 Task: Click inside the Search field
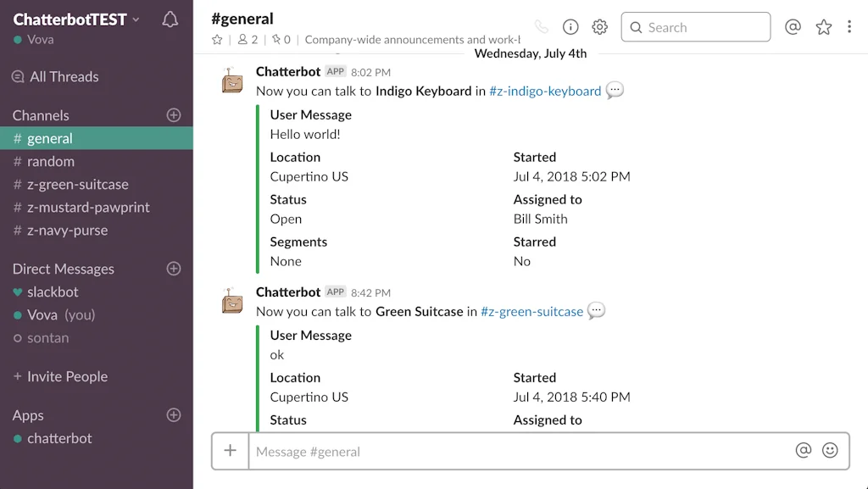click(x=695, y=27)
